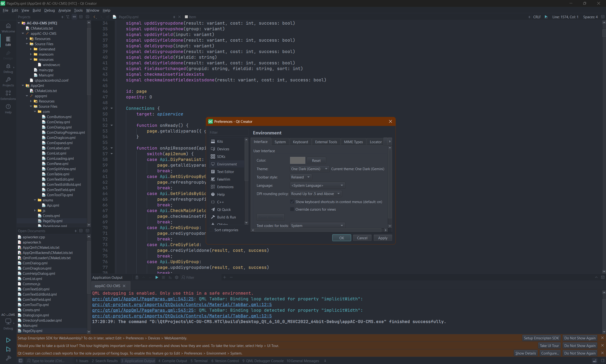The height and width of the screenshot is (364, 606).
Task: Click the filter tree icon in Projects pane
Action: click(x=68, y=17)
